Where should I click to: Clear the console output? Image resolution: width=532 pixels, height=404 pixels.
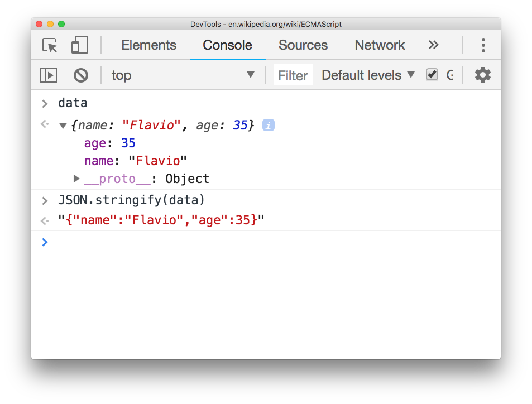(x=81, y=75)
